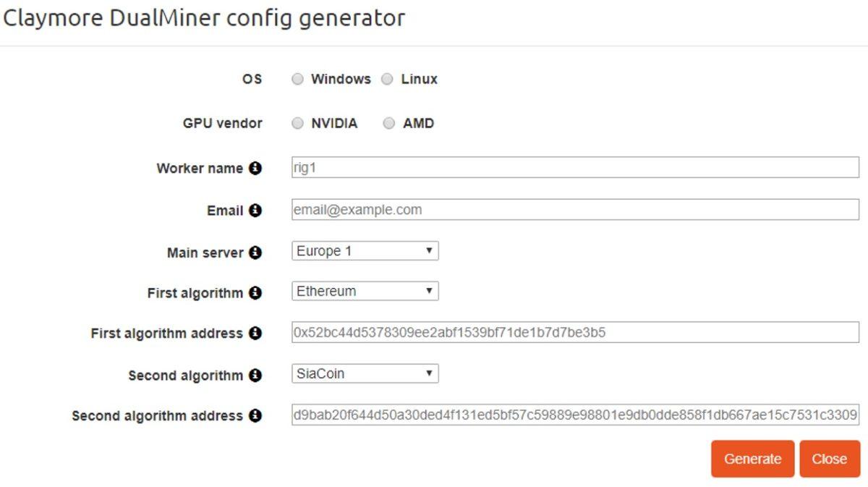
Task: Choose the Linux OS option
Action: coord(387,80)
